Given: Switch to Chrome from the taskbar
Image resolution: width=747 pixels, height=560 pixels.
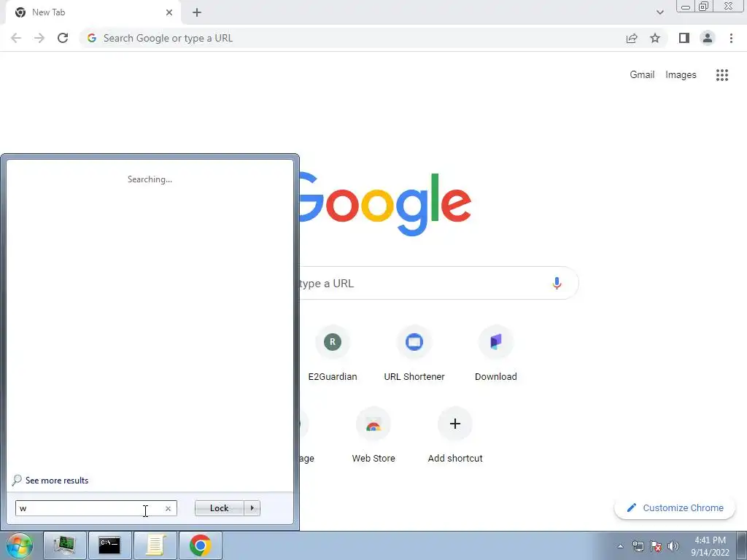Looking at the screenshot, I should [200, 545].
